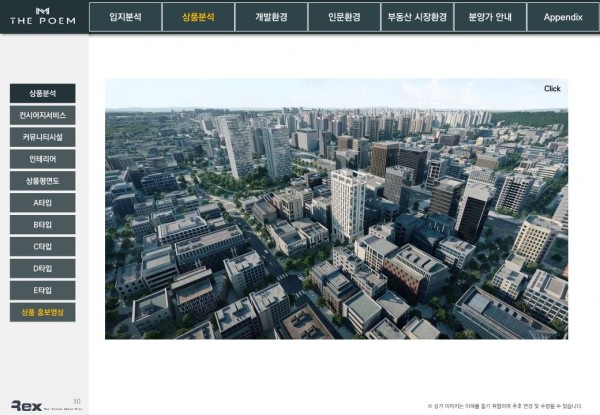
Task: Click the 'Click' label on the image
Action: (552, 89)
